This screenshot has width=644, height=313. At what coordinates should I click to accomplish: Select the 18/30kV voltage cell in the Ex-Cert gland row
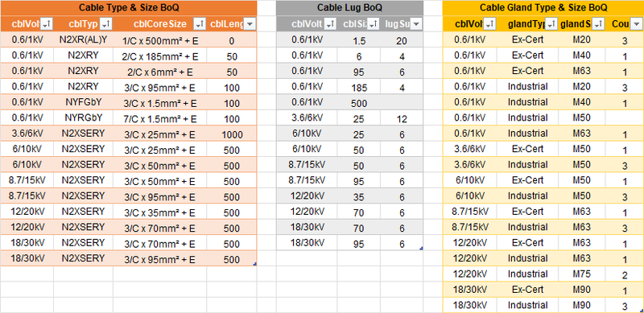click(470, 289)
